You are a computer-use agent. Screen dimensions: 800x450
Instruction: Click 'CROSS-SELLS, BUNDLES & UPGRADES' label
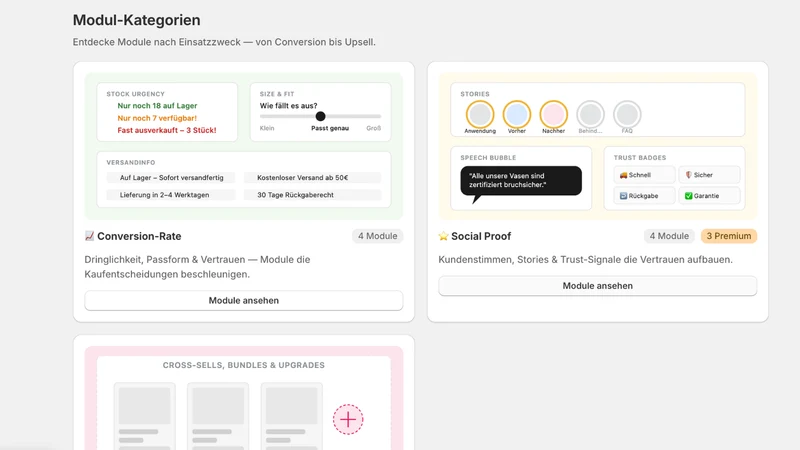[243, 365]
